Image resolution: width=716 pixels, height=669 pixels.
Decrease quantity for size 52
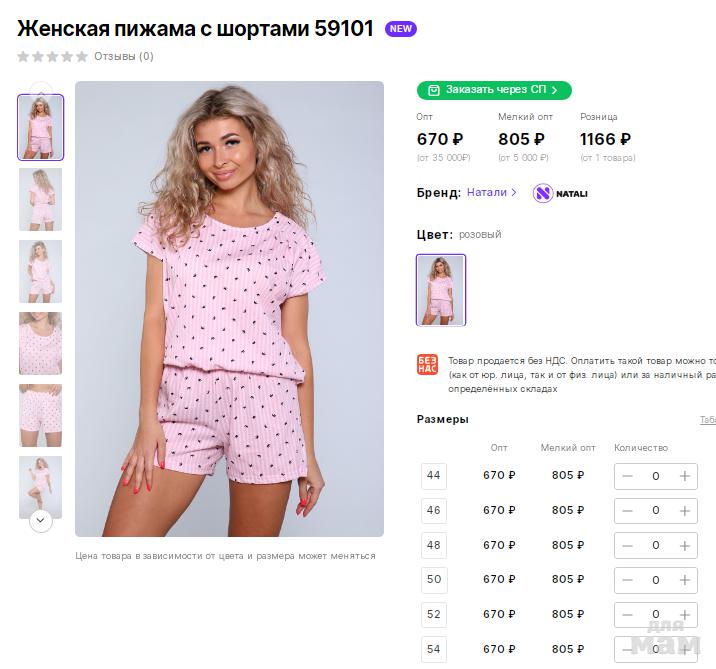coord(627,615)
